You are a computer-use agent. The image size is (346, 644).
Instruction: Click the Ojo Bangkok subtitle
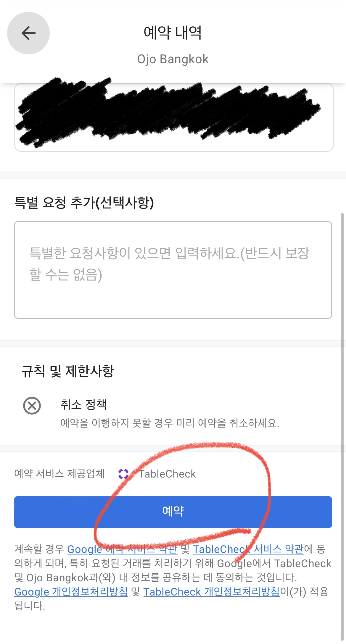[173, 59]
